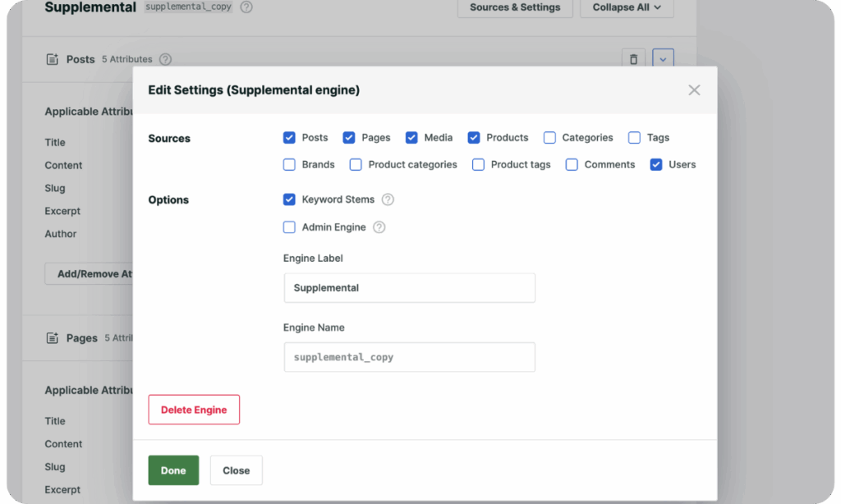
Task: Uncheck the Pages source checkbox
Action: (x=348, y=138)
